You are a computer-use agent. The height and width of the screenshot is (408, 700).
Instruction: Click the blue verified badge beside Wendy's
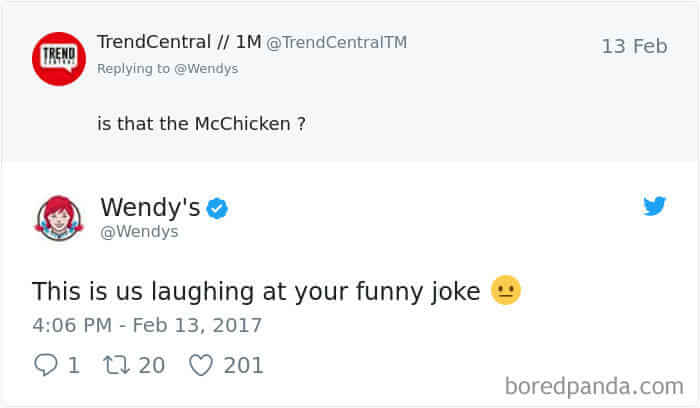click(x=217, y=209)
